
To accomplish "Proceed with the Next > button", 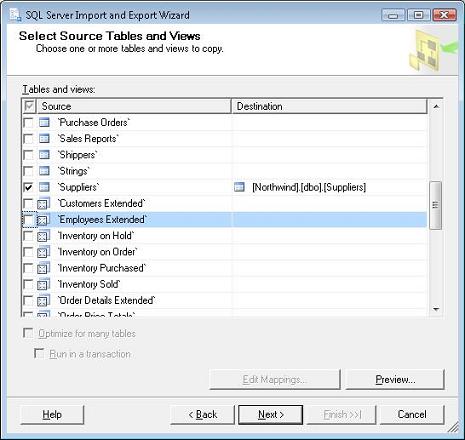I will tap(271, 414).
